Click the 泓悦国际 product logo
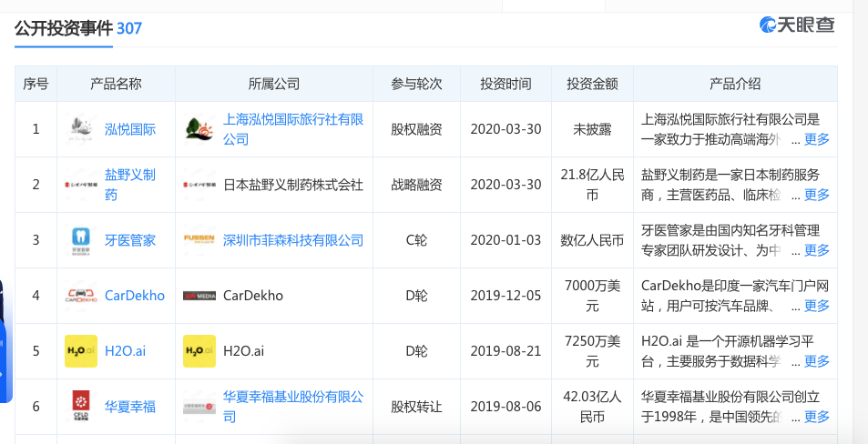868x444 pixels. click(81, 129)
